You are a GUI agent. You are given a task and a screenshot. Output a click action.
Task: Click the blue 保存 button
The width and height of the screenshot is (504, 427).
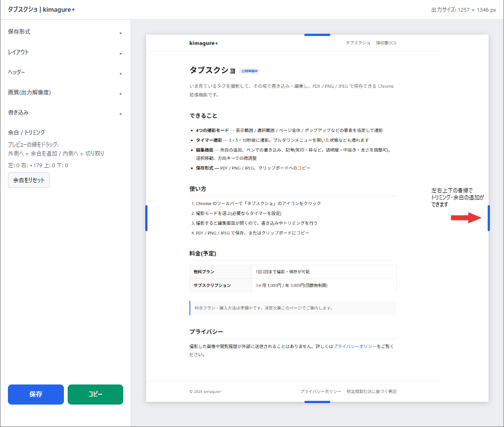click(x=35, y=394)
